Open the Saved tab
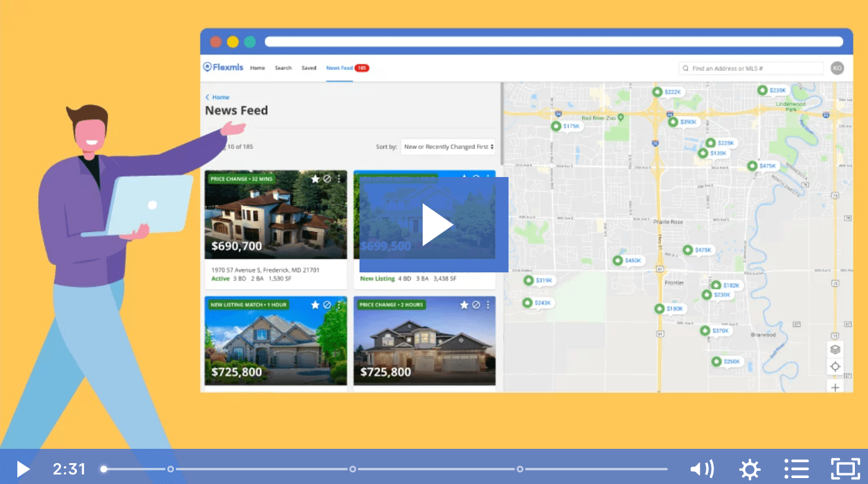 (309, 68)
